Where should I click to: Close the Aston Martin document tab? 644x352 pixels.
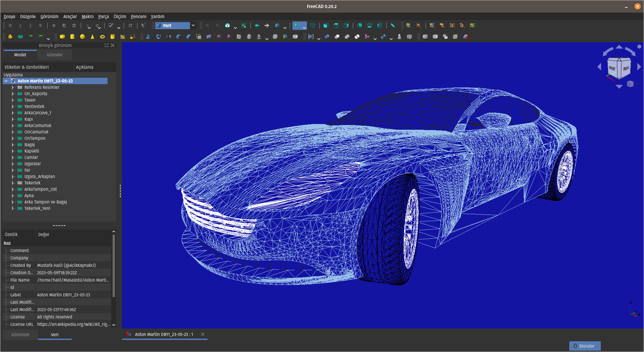202,334
